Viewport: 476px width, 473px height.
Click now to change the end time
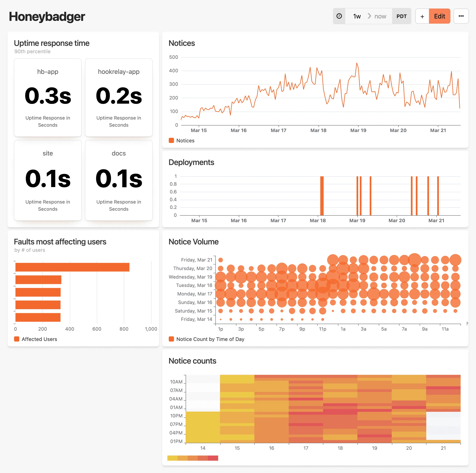pyautogui.click(x=380, y=16)
